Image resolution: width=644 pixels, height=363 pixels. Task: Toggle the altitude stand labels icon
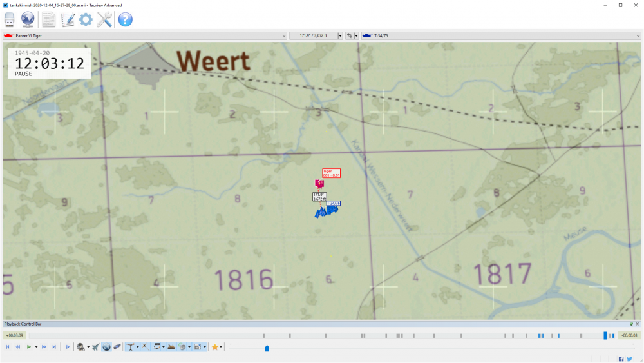130,347
